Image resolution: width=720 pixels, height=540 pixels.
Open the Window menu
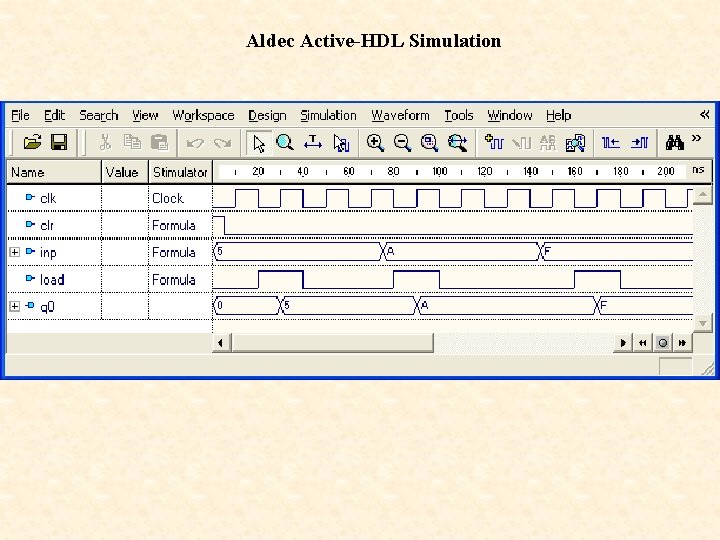(510, 115)
